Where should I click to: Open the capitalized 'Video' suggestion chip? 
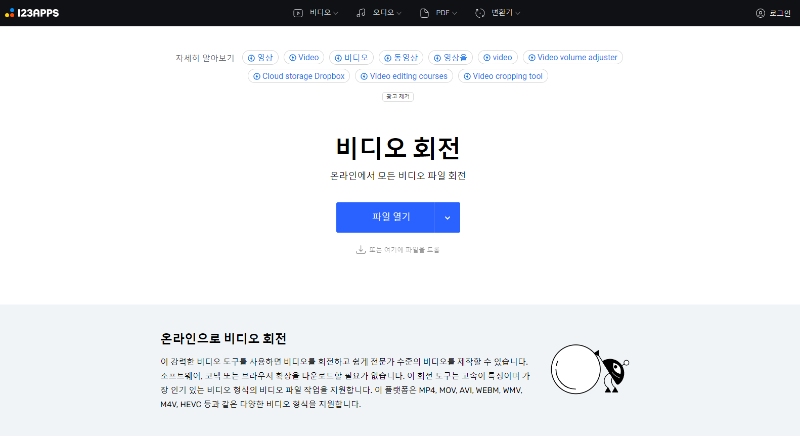tap(304, 58)
